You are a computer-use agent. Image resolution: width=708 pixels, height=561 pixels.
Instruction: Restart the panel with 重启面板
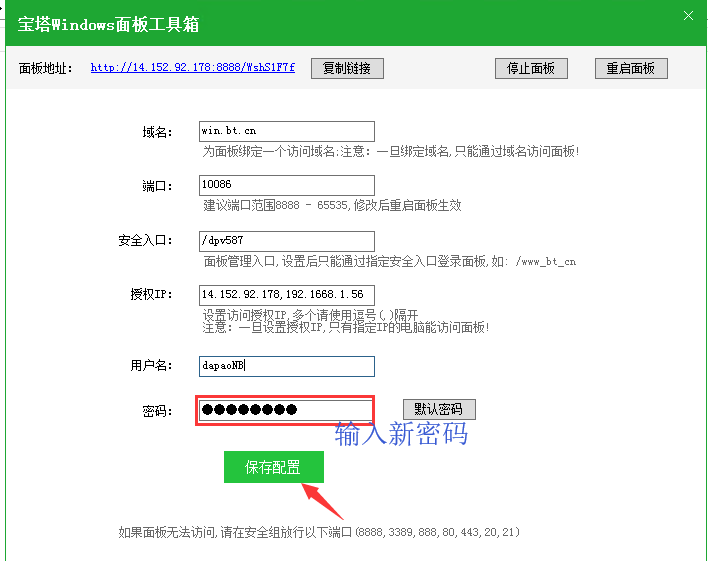click(x=631, y=68)
